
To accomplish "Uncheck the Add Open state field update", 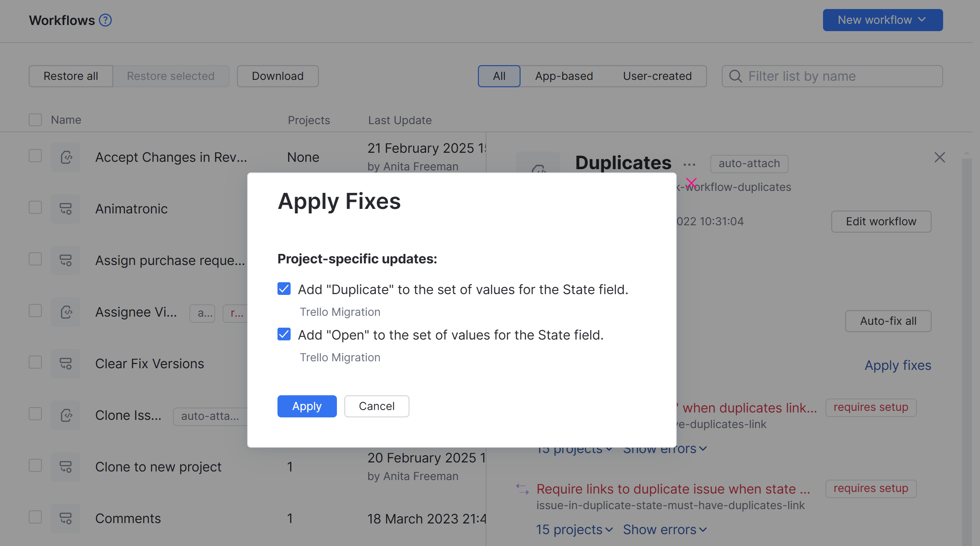I will pos(284,334).
